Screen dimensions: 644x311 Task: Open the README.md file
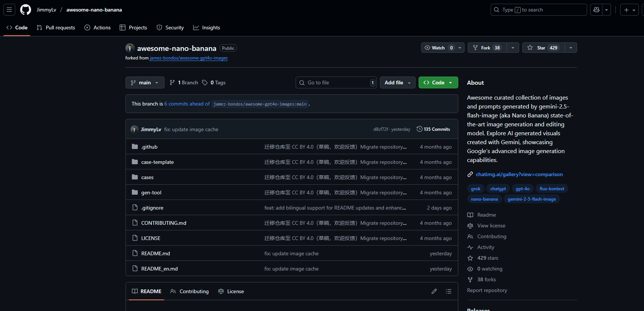(x=156, y=253)
